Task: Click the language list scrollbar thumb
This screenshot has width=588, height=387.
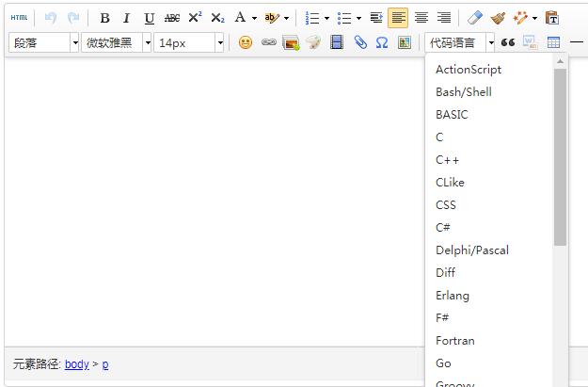Action: point(561,157)
